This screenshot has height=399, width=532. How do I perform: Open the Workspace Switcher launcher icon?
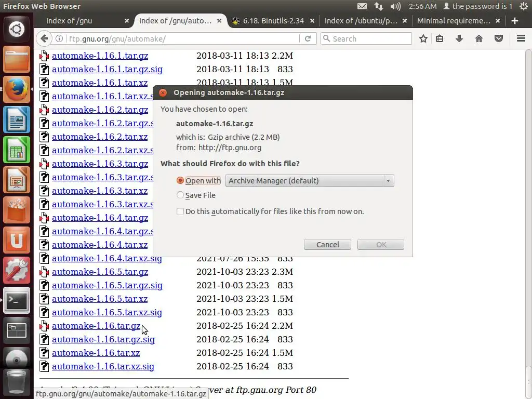click(x=17, y=331)
